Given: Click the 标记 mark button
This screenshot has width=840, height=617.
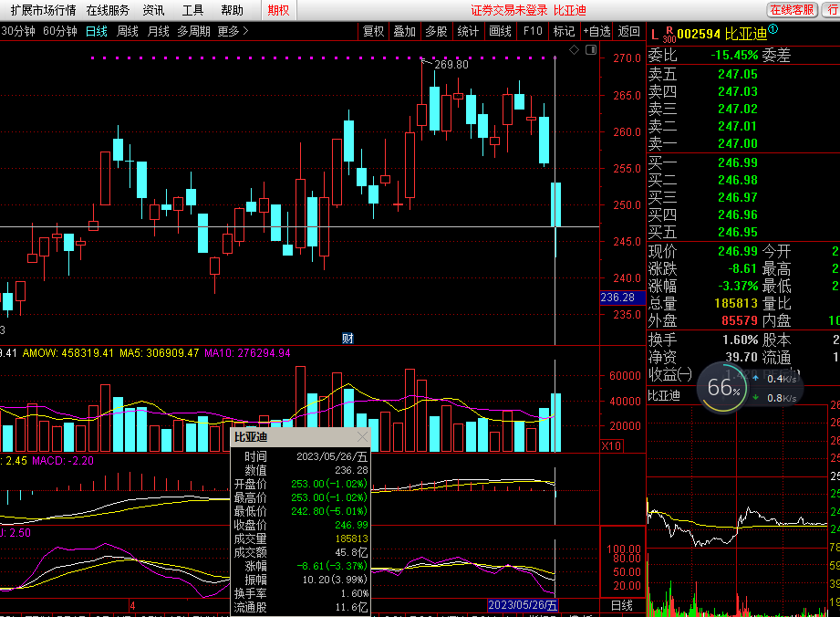Looking at the screenshot, I should [564, 32].
